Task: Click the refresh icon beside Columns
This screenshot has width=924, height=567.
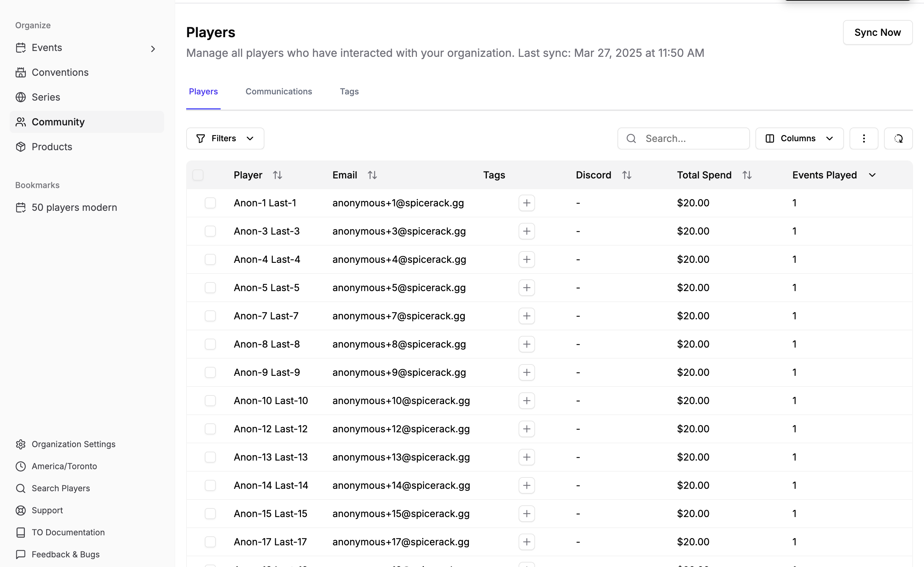Action: pyautogui.click(x=898, y=138)
